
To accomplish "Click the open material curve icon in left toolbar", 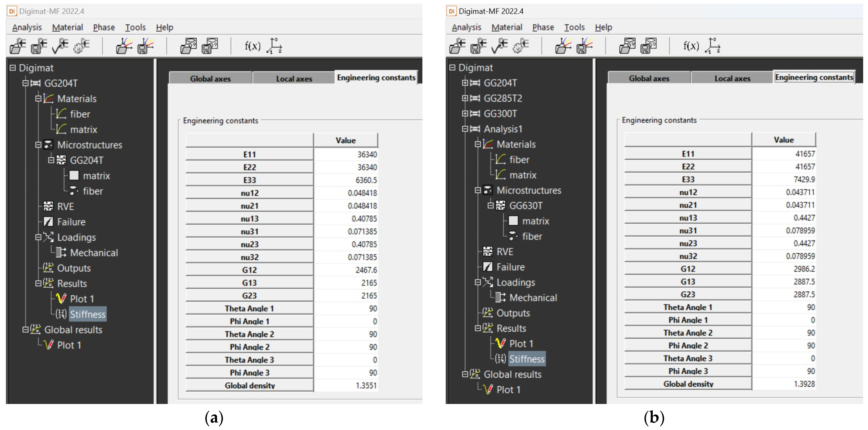I will pyautogui.click(x=124, y=46).
